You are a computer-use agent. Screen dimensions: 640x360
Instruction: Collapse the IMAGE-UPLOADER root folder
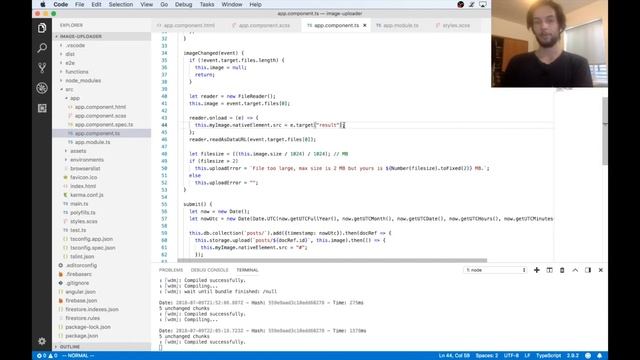tap(101, 36)
